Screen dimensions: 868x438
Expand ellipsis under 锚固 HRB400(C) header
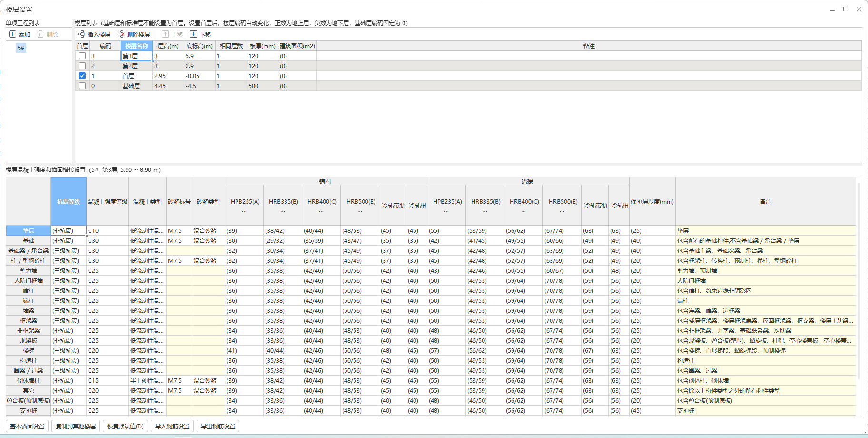[x=321, y=210]
